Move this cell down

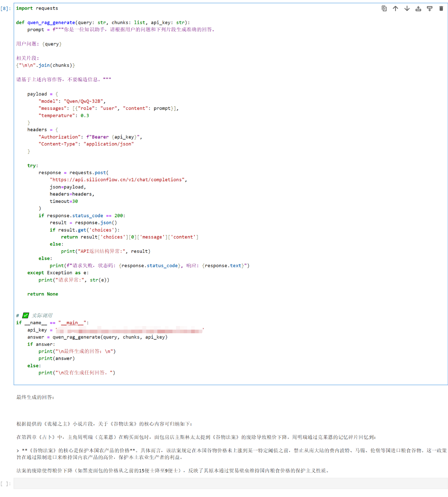coord(407,9)
